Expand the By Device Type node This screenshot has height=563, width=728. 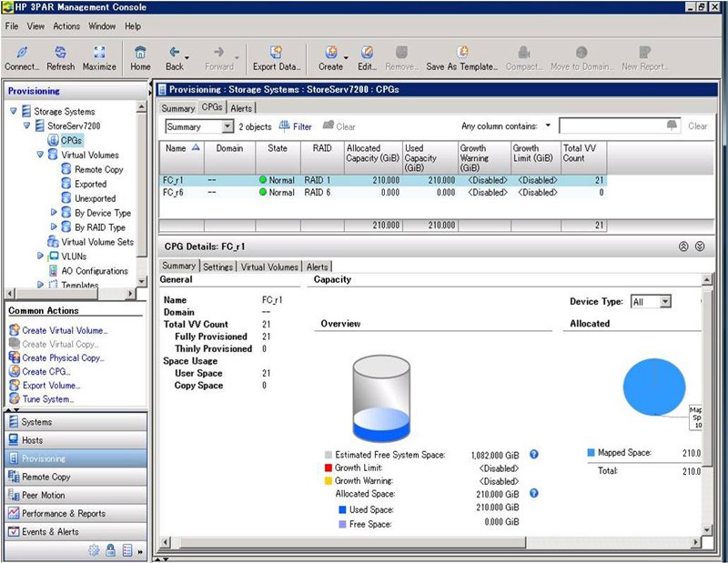(54, 212)
